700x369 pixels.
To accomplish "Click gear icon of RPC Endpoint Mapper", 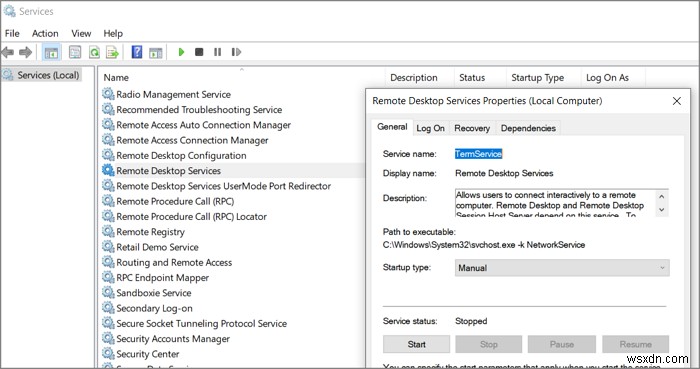I will [x=108, y=277].
